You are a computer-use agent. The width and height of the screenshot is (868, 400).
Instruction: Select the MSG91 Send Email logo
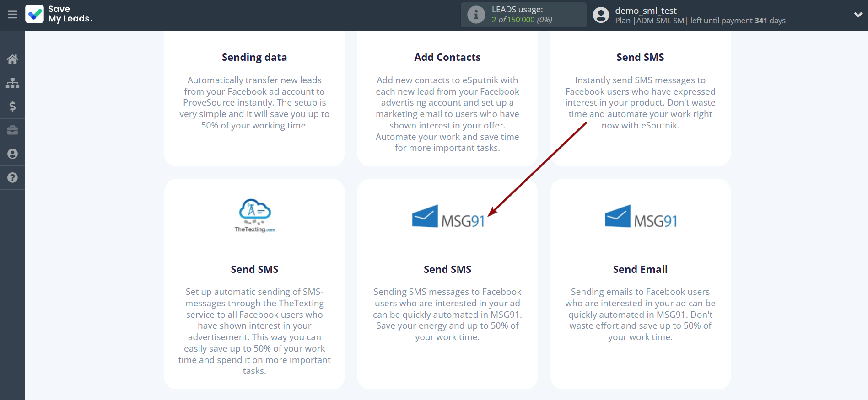tap(640, 217)
